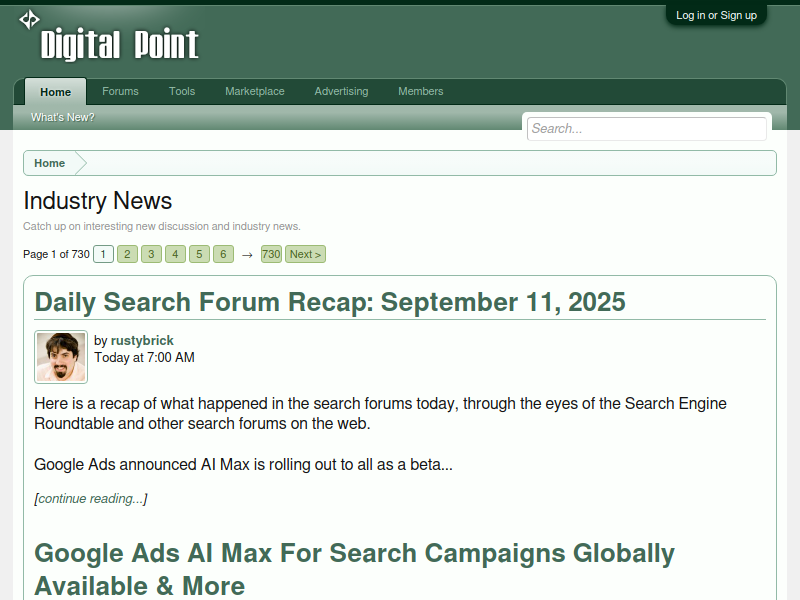The width and height of the screenshot is (800, 600).
Task: Go to the Marketplace tab
Action: coord(255,91)
